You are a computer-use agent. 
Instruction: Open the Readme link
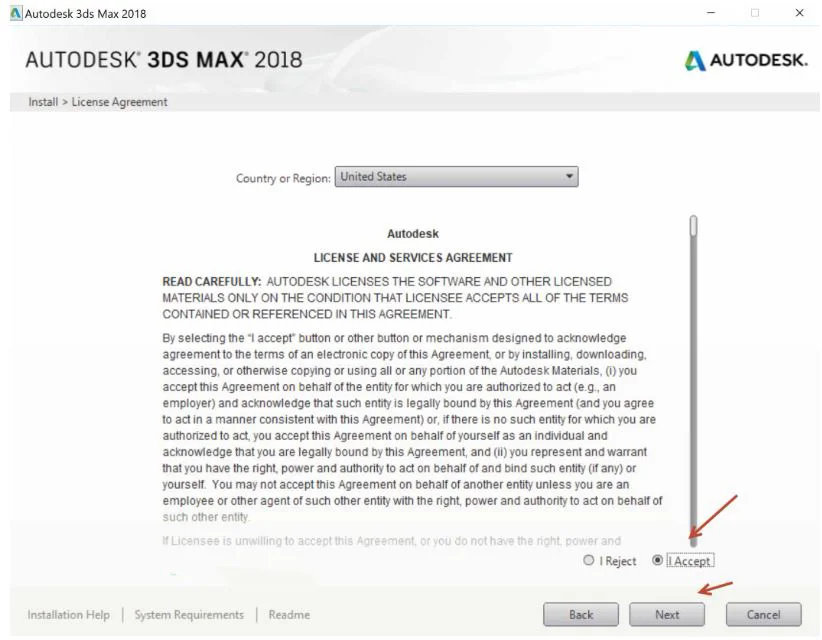[289, 614]
